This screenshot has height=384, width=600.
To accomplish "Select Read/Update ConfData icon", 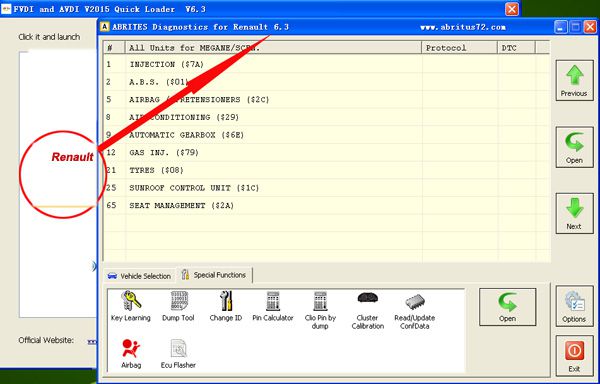I will click(415, 310).
